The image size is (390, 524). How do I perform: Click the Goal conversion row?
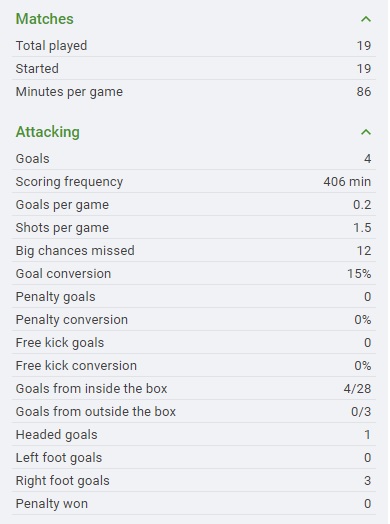point(194,274)
